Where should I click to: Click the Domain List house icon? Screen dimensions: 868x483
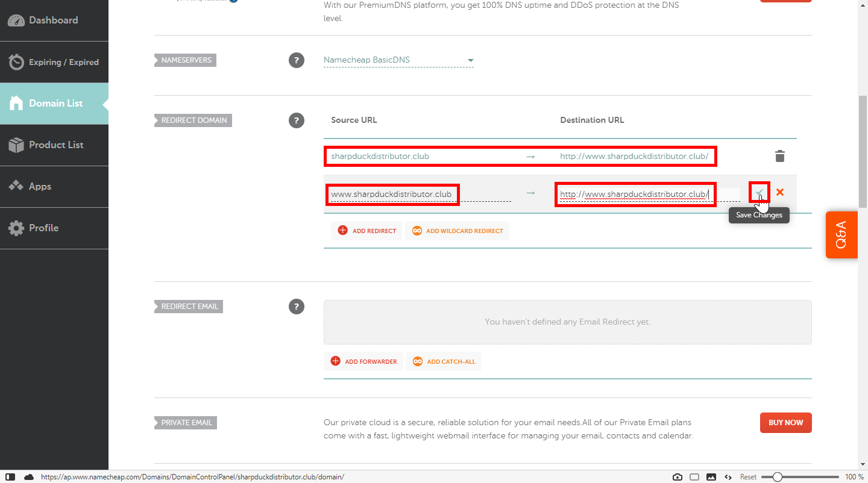tap(16, 103)
